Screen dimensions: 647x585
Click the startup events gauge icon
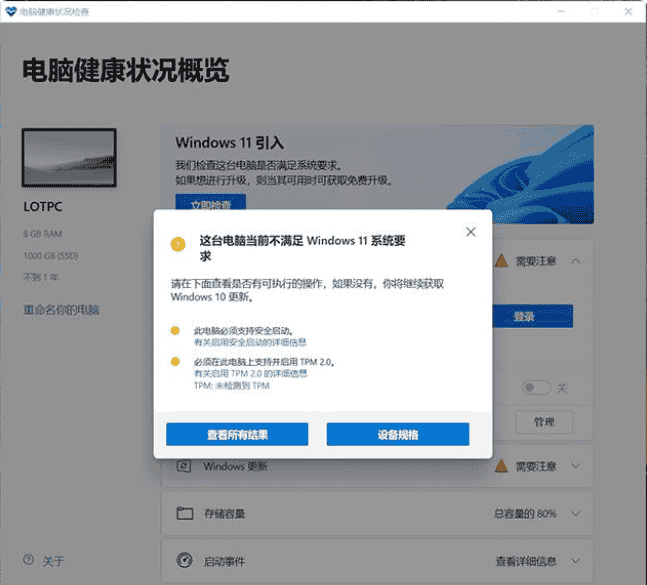pyautogui.click(x=184, y=560)
